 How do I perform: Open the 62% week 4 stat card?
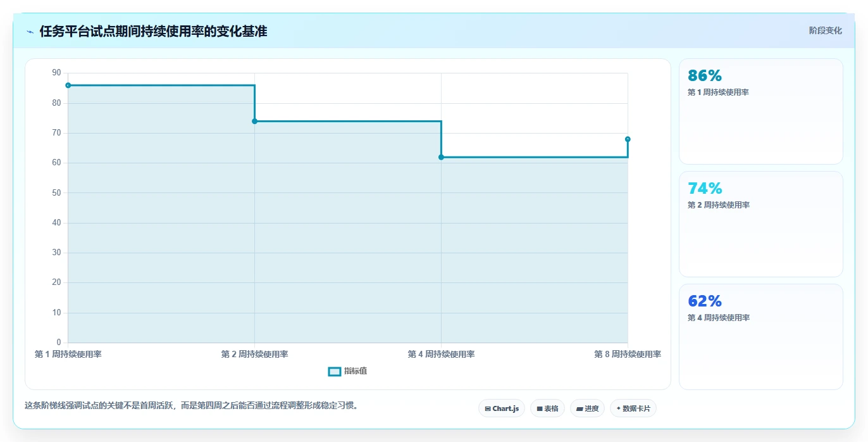click(760, 337)
